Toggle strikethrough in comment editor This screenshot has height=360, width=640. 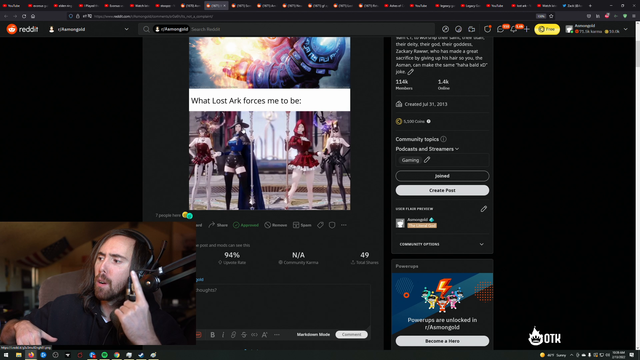point(244,334)
